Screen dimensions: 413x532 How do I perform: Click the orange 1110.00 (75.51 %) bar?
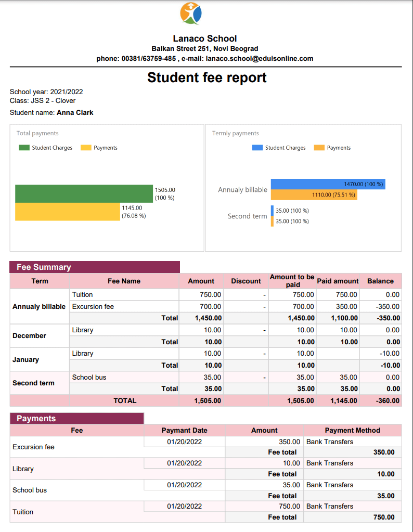314,194
